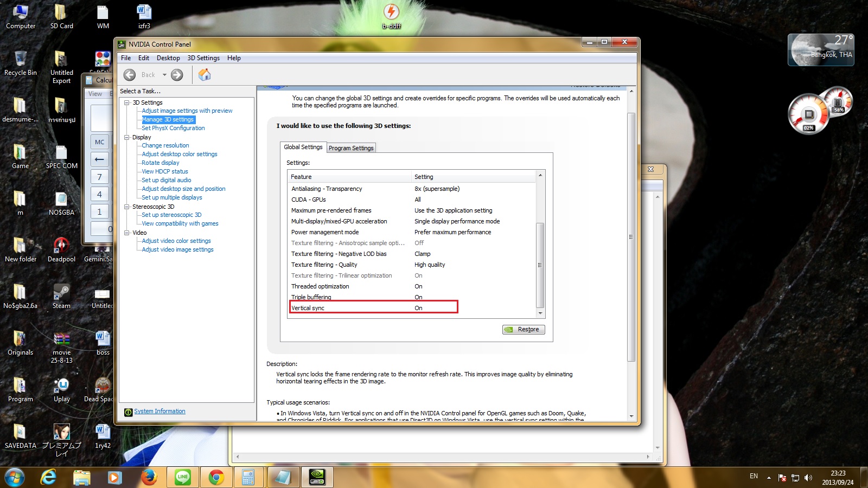Viewport: 868px width, 488px height.
Task: Select the Power management mode row
Action: tap(412, 232)
